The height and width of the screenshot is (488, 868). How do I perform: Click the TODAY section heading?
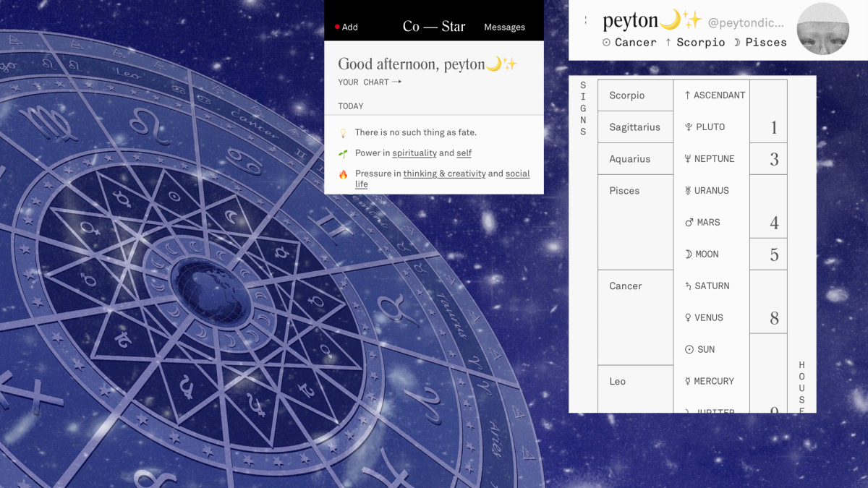coord(351,106)
